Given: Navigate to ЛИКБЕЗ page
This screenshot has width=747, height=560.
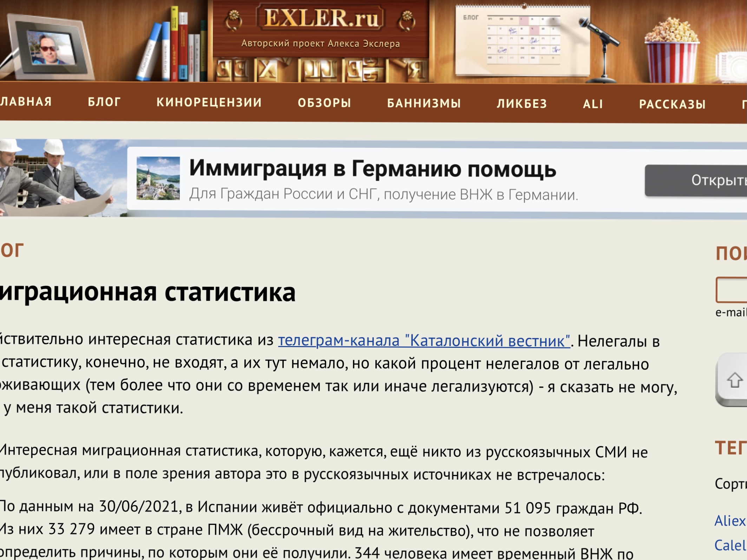Looking at the screenshot, I should [522, 104].
